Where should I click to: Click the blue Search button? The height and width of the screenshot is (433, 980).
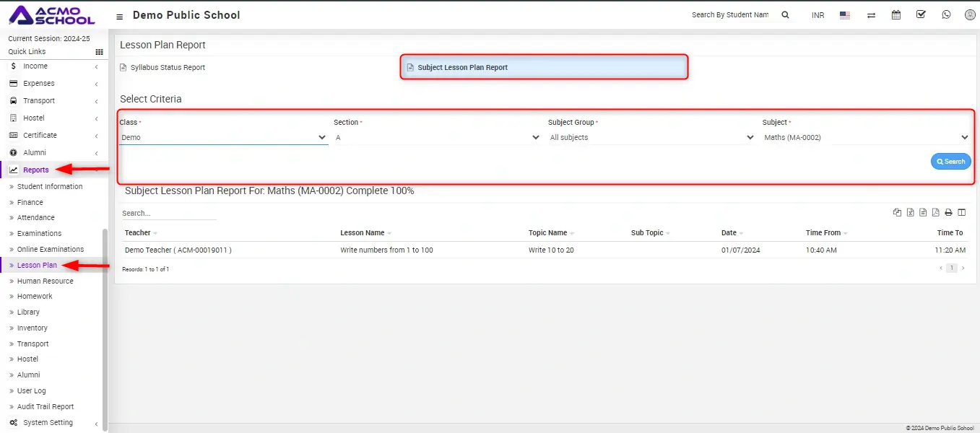(950, 162)
